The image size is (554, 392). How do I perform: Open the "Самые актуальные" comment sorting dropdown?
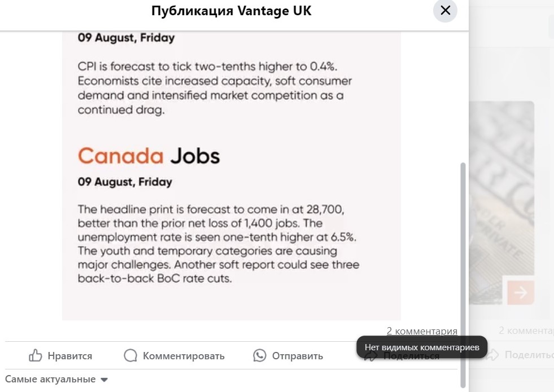click(x=51, y=379)
